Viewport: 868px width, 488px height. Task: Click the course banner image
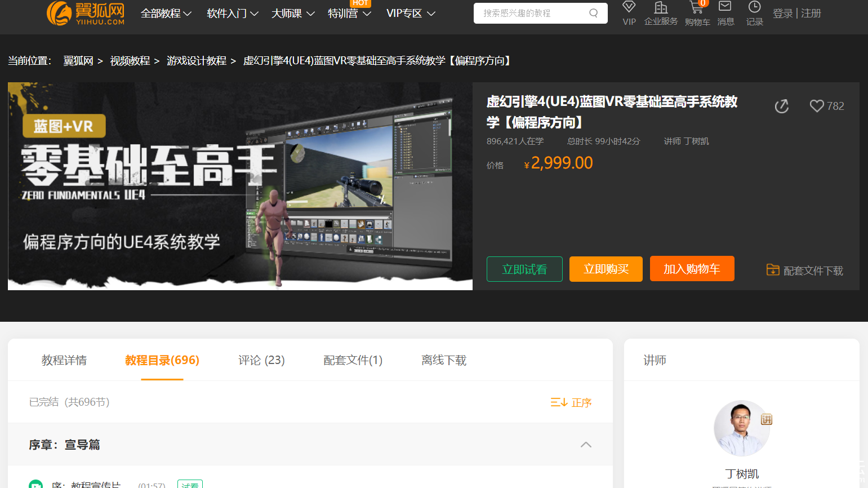click(x=240, y=187)
